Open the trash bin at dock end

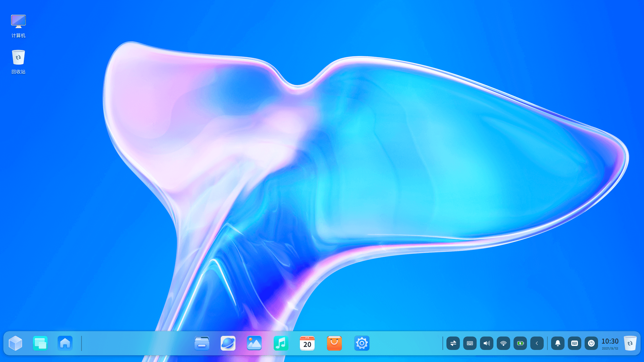pos(630,343)
